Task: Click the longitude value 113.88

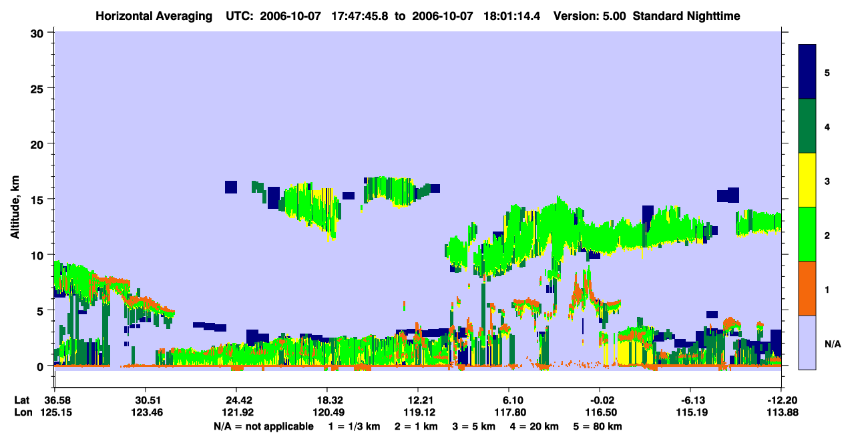Action: pos(781,412)
